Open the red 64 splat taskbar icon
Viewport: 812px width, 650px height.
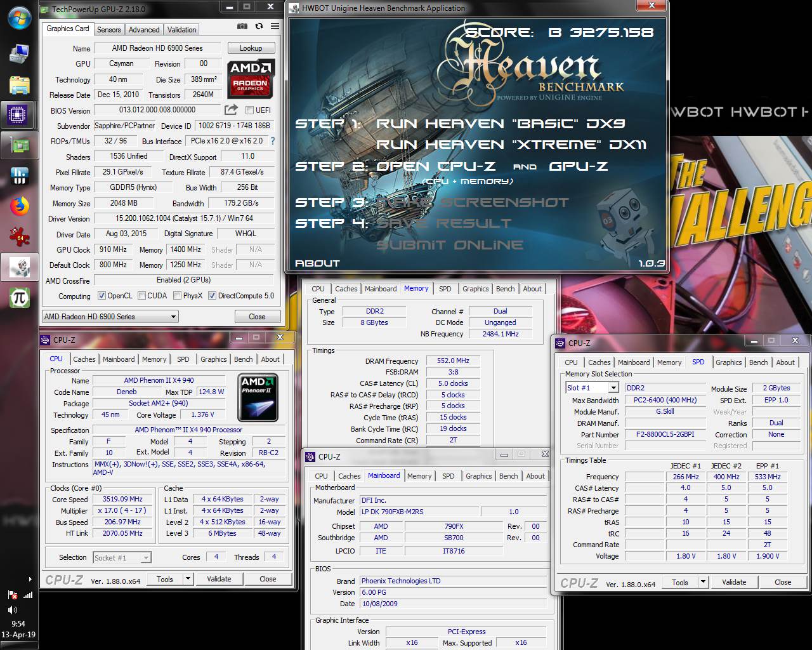tap(20, 237)
